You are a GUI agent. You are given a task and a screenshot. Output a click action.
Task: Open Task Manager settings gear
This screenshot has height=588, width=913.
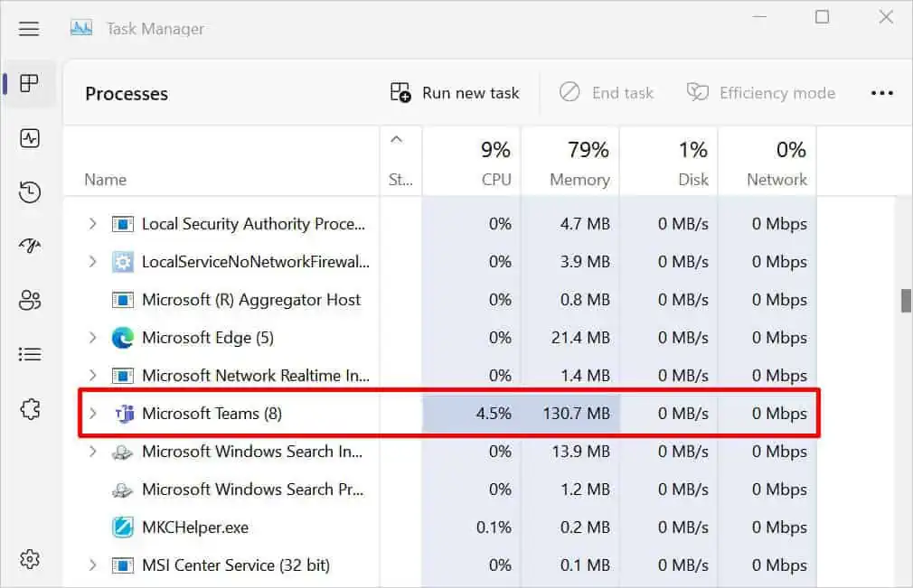[x=30, y=559]
